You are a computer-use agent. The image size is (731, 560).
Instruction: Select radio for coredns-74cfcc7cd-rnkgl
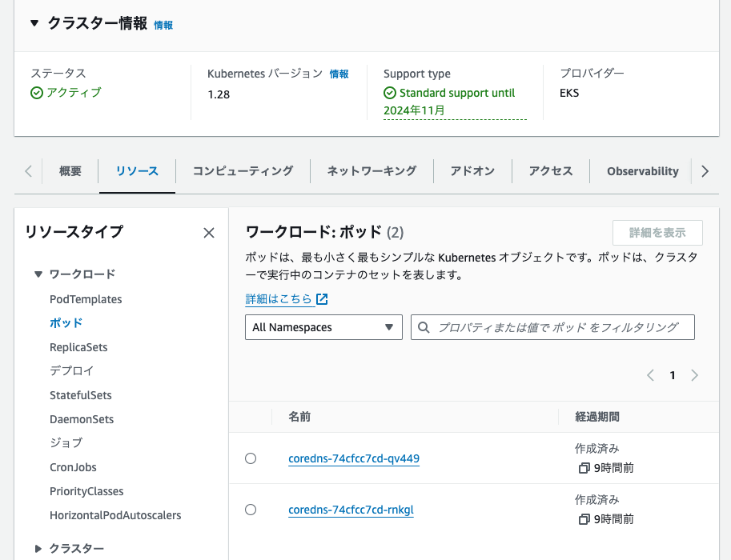pos(251,510)
